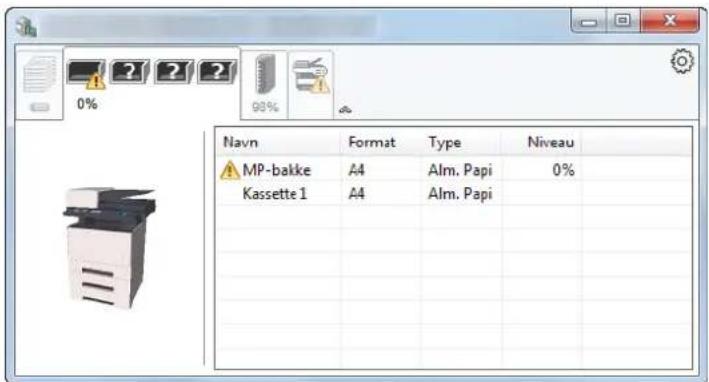
Task: Click the 0% label under the tray icons
Action: 87,104
